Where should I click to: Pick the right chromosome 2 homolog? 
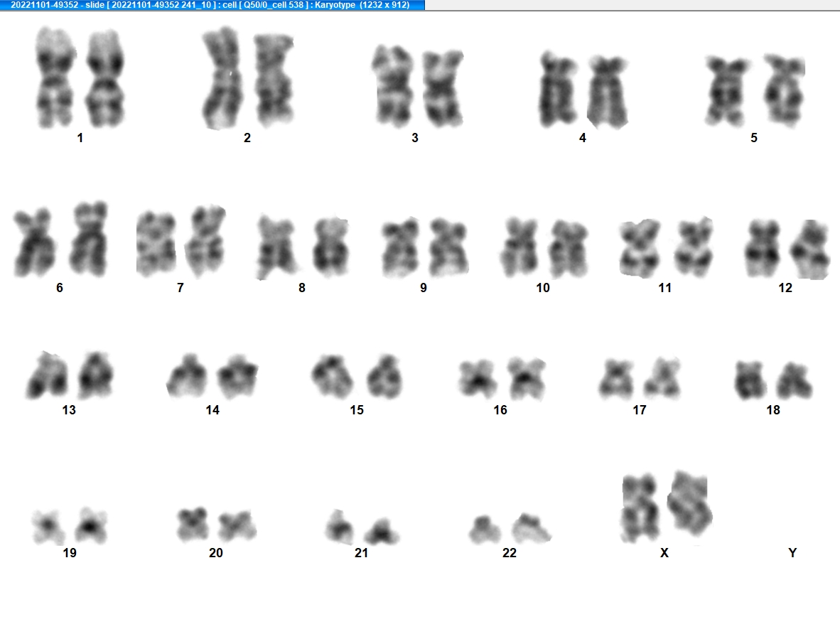click(x=274, y=80)
